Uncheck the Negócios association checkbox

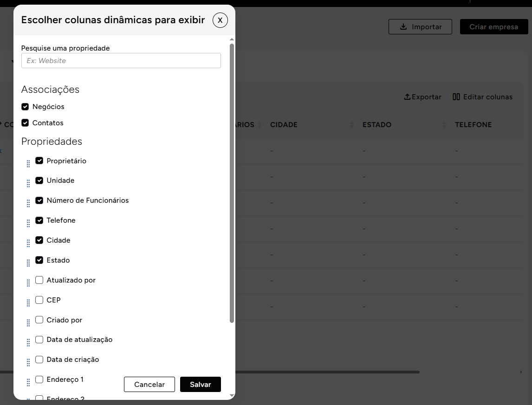click(25, 107)
